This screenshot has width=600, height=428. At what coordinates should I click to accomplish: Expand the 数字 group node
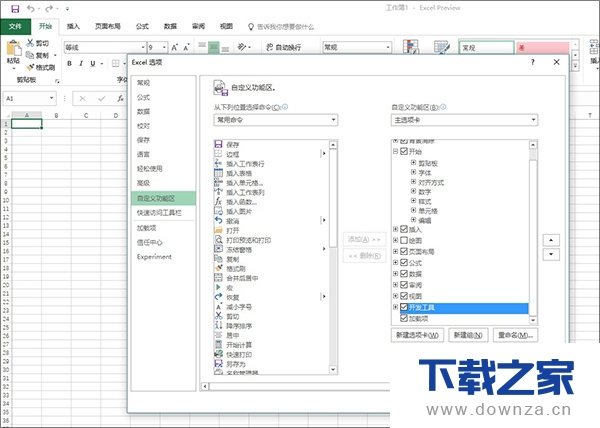(413, 191)
